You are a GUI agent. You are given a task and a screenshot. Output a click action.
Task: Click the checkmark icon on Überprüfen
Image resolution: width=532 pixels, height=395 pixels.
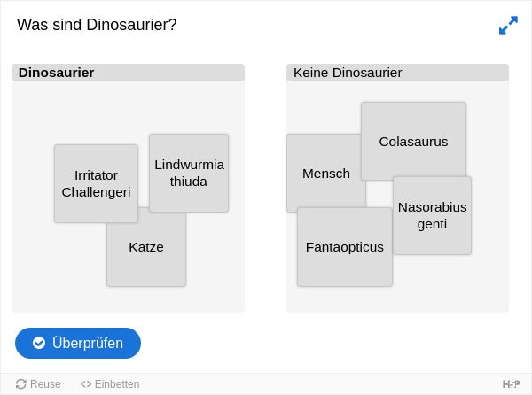click(x=39, y=343)
